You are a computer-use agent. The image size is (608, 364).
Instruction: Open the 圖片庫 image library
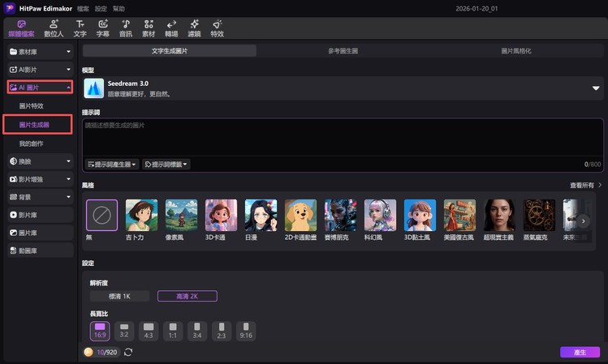tap(41, 233)
